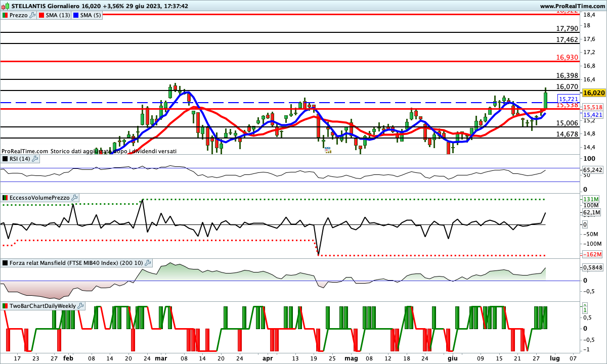Open the www.ProRealTime.com link
This screenshot has width=607, height=364.
[572, 6]
